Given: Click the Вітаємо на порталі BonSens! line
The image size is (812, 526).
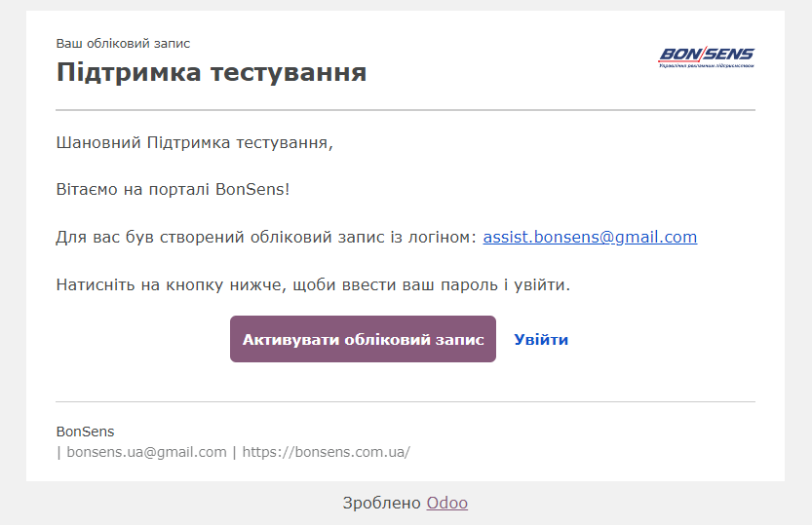Looking at the screenshot, I should click(x=173, y=189).
